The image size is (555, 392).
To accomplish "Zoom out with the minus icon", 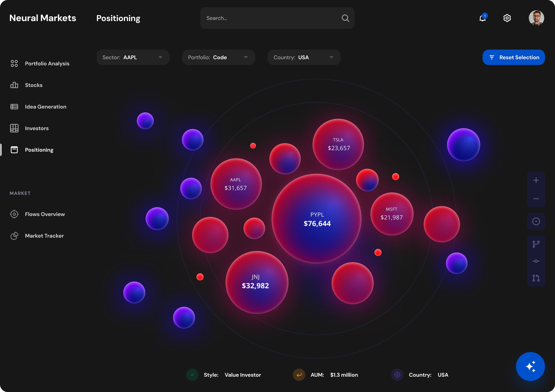I will pos(536,199).
